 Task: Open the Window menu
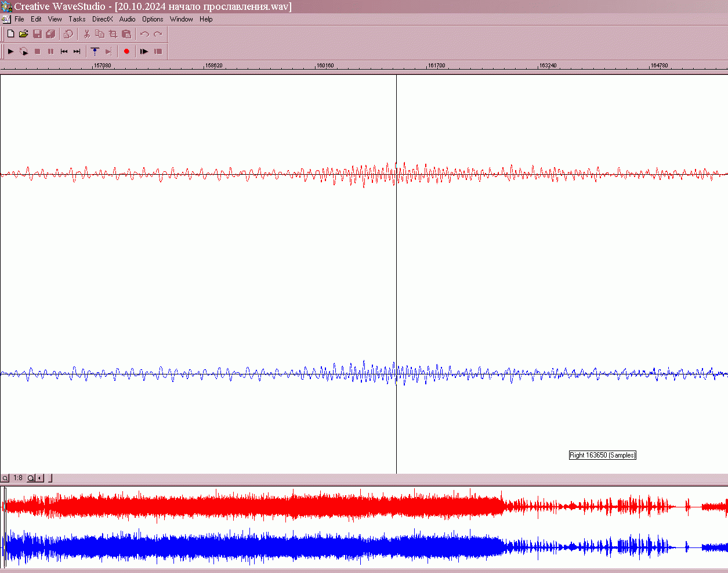point(182,19)
